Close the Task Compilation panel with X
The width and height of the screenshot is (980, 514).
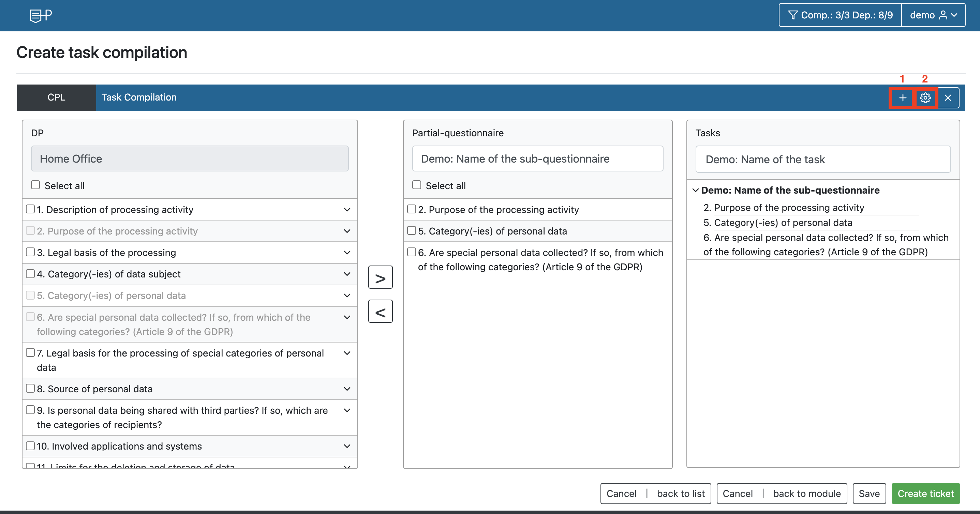tap(948, 98)
